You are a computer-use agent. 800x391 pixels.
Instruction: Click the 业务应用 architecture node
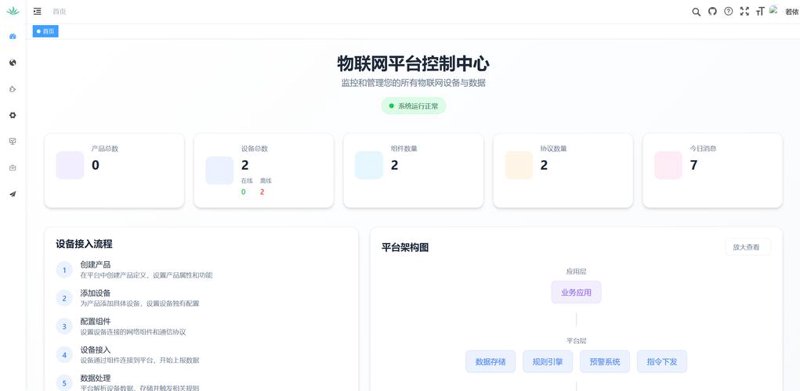click(576, 292)
